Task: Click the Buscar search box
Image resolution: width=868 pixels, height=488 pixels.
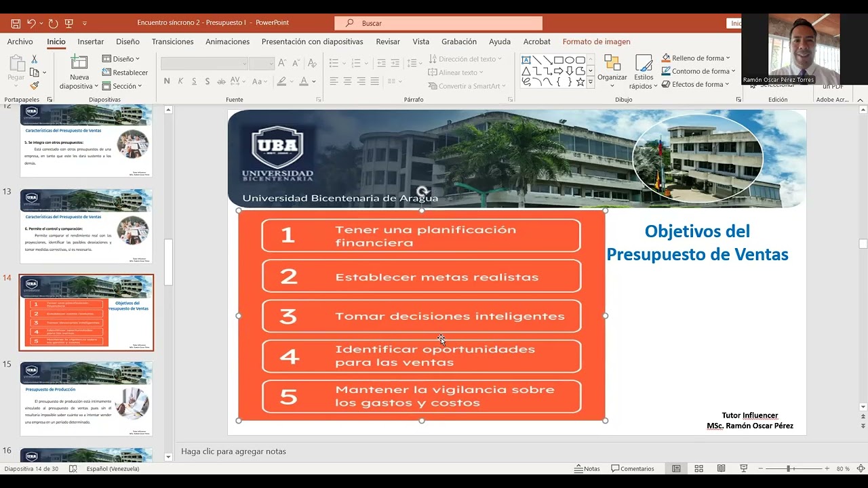Action: [x=438, y=23]
